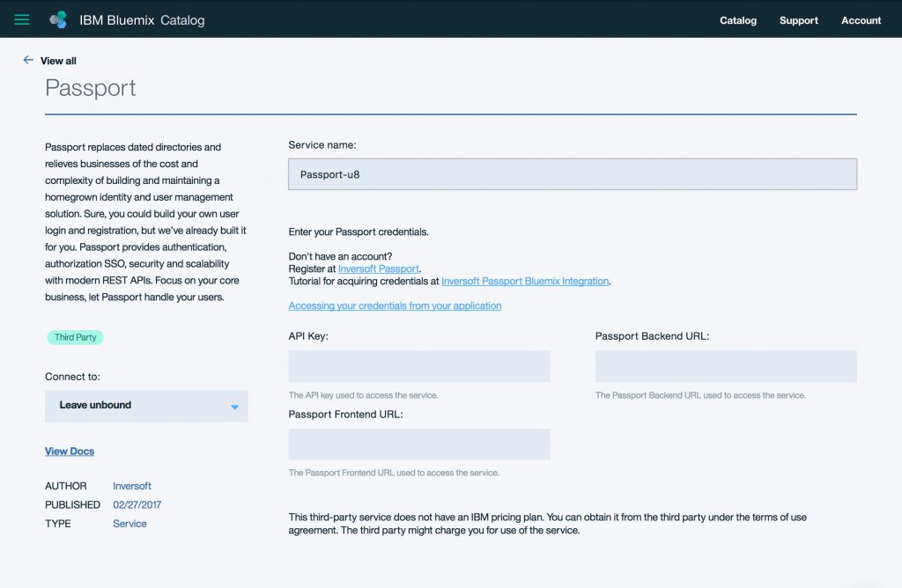902x588 pixels.
Task: Focus the Service name input field
Action: tap(573, 174)
